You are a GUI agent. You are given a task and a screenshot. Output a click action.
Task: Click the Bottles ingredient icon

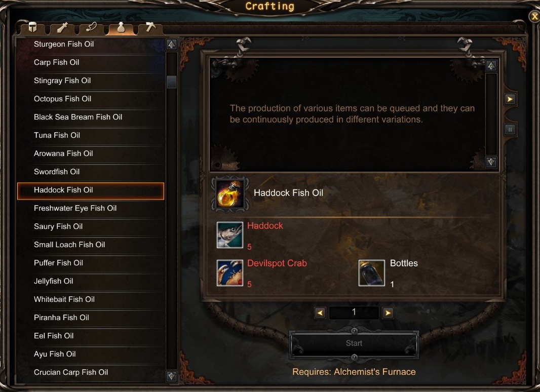(x=372, y=273)
